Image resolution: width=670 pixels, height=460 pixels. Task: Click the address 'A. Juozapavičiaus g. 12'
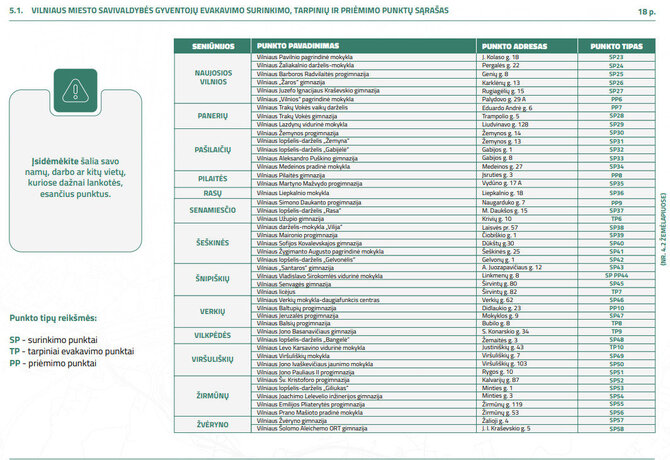pos(512,267)
